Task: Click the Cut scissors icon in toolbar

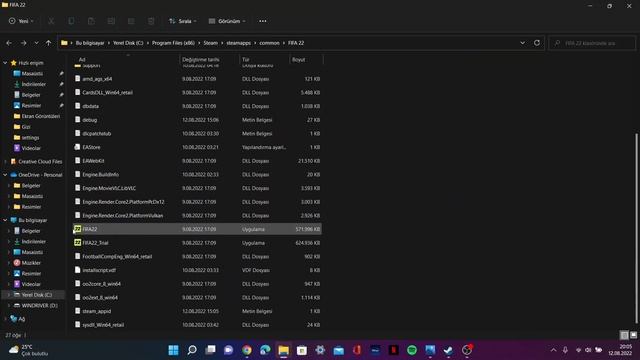Action: pos(51,21)
